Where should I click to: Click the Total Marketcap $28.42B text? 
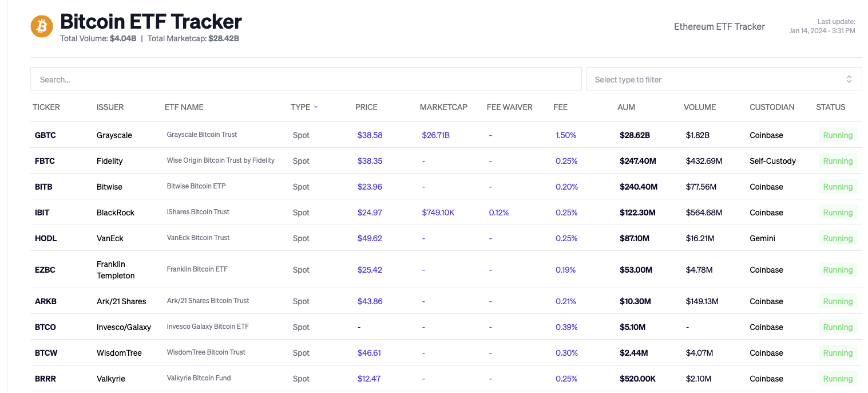pyautogui.click(x=193, y=38)
